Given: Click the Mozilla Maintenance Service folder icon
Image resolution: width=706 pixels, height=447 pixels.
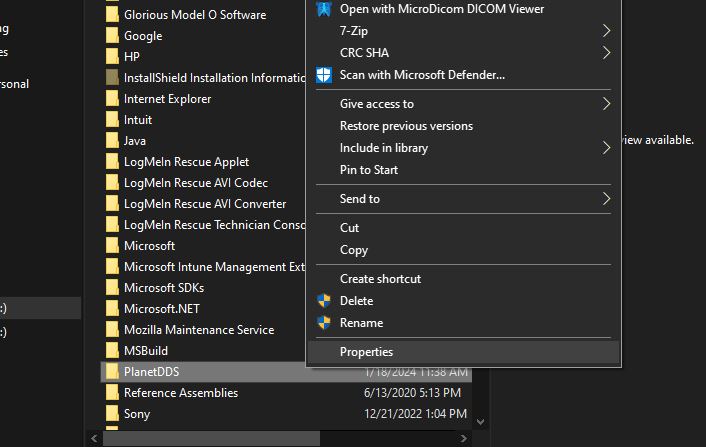Looking at the screenshot, I should pos(112,330).
